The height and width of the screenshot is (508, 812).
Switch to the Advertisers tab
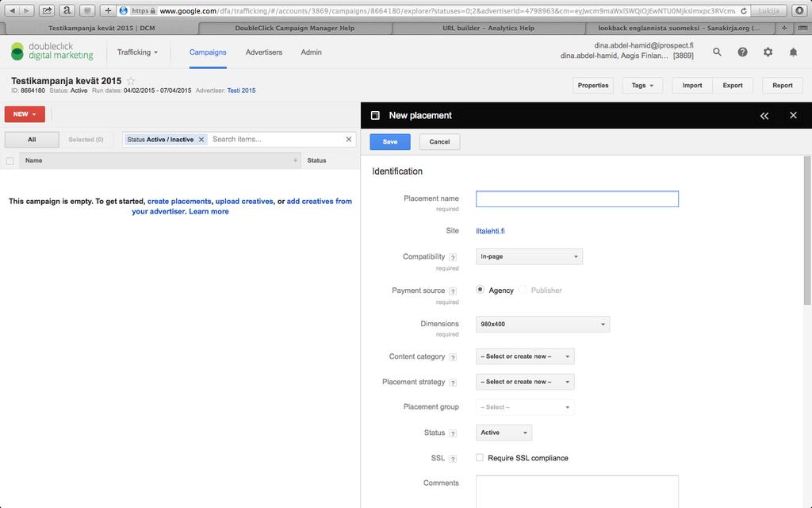coord(264,52)
